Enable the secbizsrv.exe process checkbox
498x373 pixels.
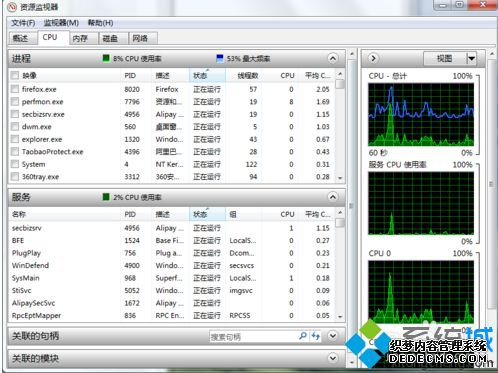point(15,114)
